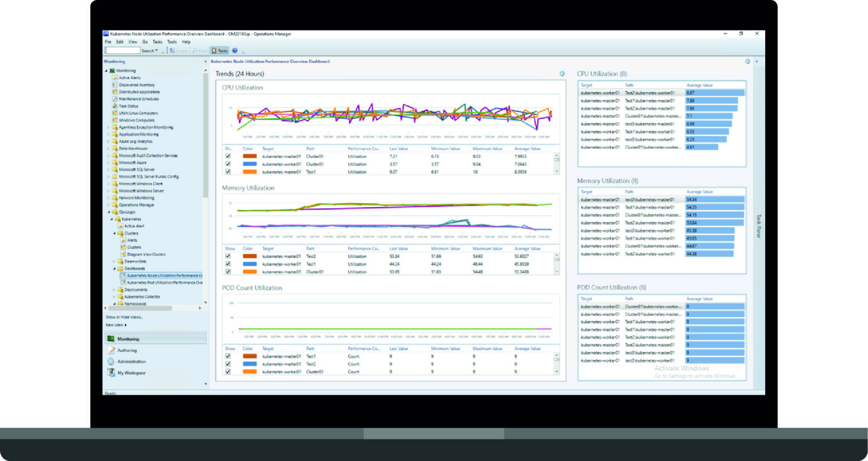Viewport: 868px width, 461px height.
Task: Uncheck POD Count kubernetes-worker01 Cluster01 series
Action: 228,372
